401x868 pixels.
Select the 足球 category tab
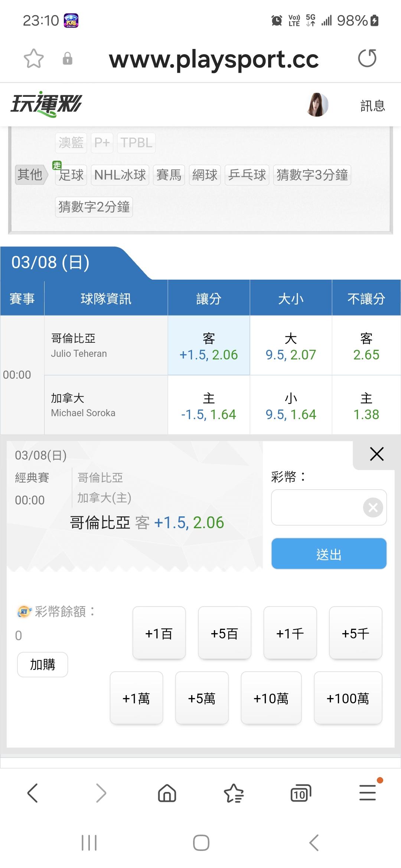click(71, 175)
